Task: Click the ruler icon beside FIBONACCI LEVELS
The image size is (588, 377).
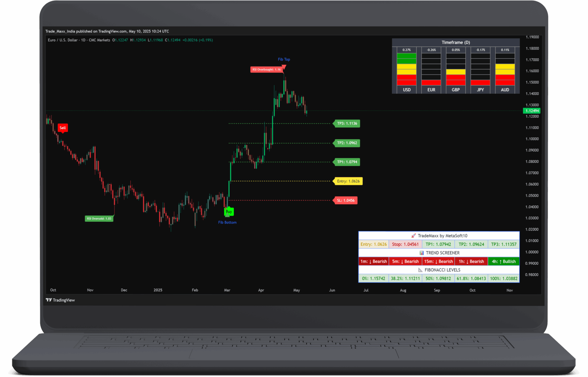Action: (420, 270)
